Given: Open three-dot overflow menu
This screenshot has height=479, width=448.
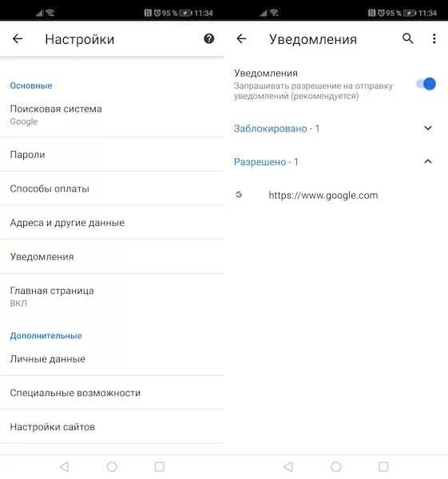Looking at the screenshot, I should pyautogui.click(x=434, y=39).
